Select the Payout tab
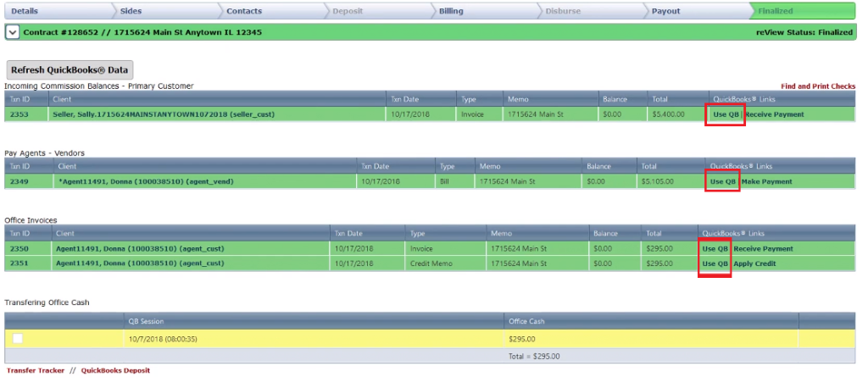The width and height of the screenshot is (868, 388). tap(665, 11)
